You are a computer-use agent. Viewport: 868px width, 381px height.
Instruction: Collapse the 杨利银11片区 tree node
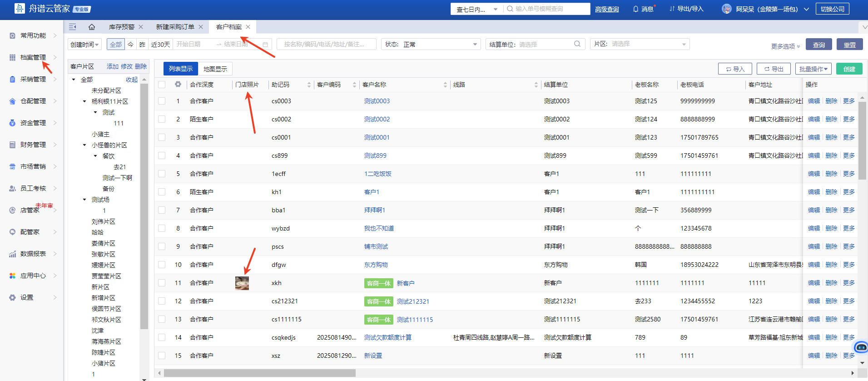tap(84, 101)
